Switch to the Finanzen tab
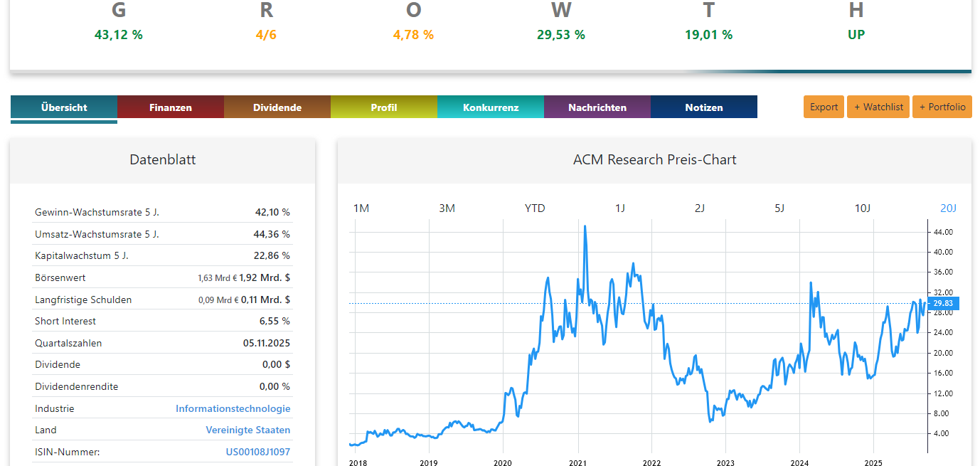This screenshot has width=980, height=466. click(171, 107)
